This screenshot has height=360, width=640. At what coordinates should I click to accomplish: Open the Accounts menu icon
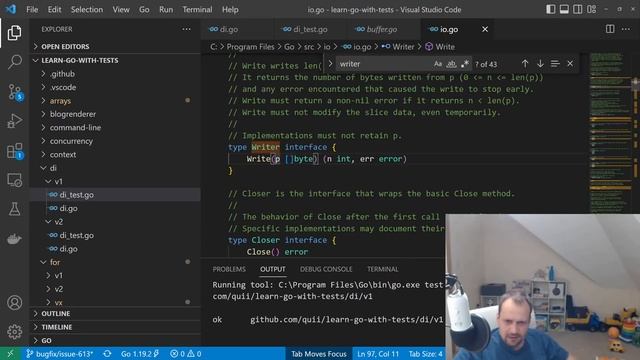(14, 302)
